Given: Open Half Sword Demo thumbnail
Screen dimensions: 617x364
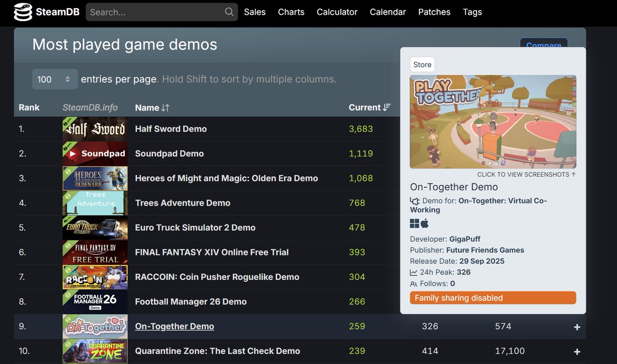Looking at the screenshot, I should [x=95, y=129].
